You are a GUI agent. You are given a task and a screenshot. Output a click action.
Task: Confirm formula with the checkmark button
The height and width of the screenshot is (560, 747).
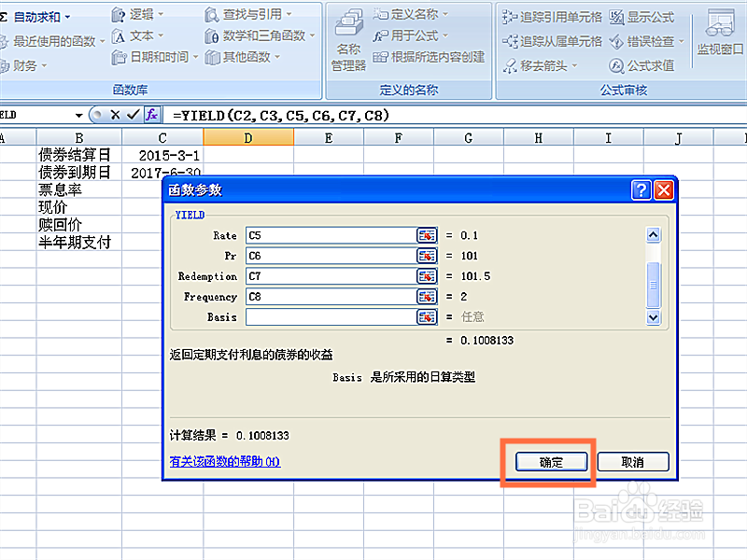[133, 115]
